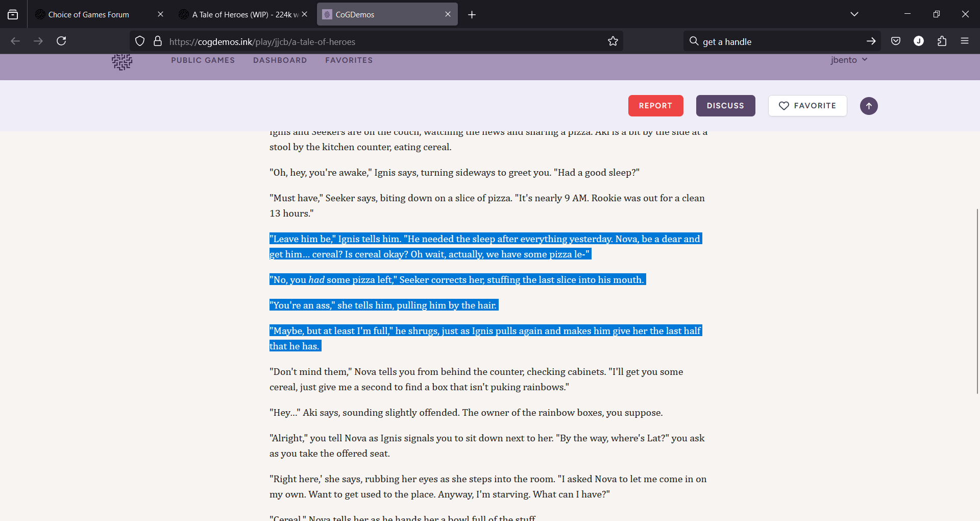Go to DASHBOARD in the navigation
This screenshot has height=521, width=980.
pos(280,60)
